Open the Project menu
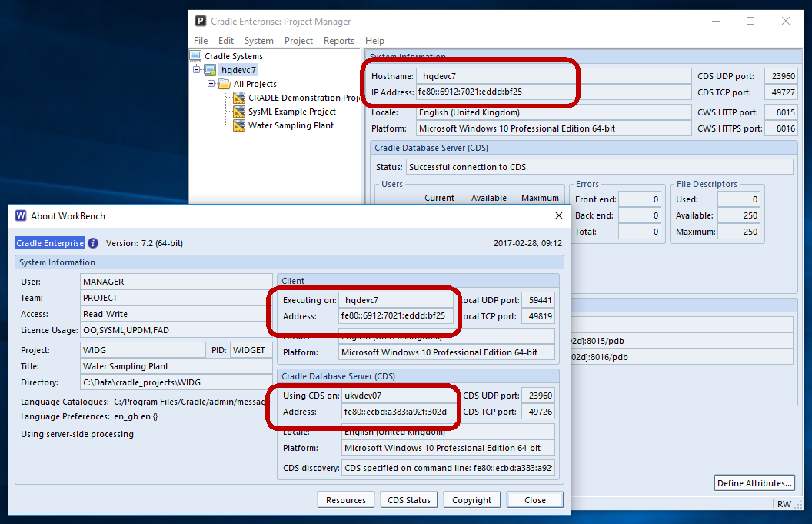812x524 pixels. tap(298, 41)
